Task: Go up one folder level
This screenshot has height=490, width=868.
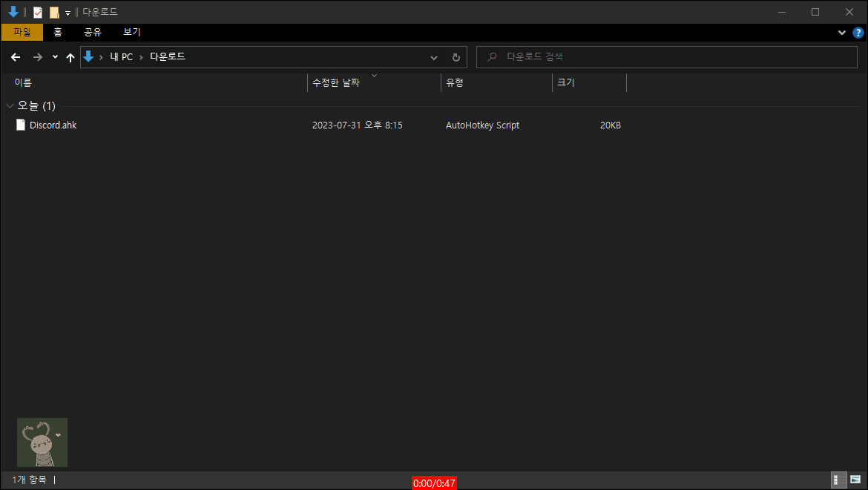Action: point(70,57)
